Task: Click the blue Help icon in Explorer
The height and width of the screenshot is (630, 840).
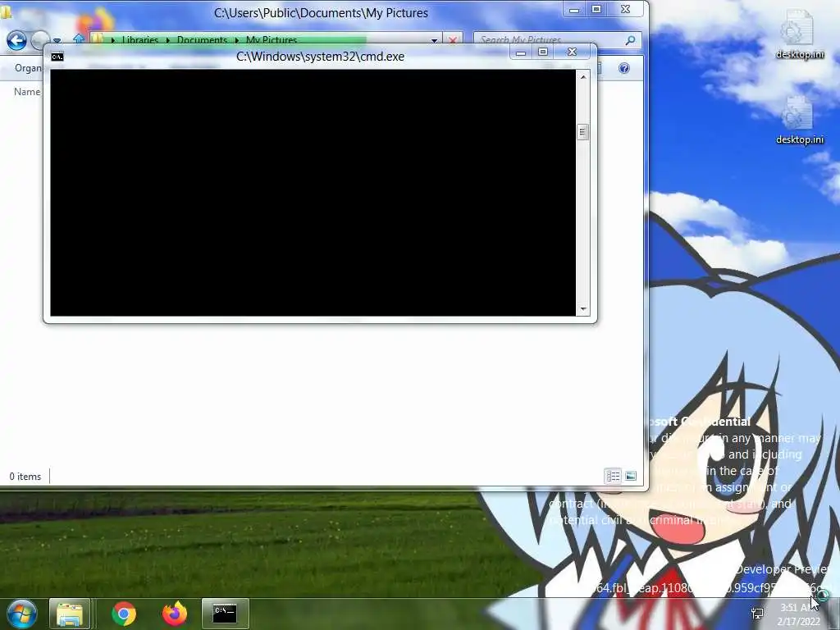Action: point(624,68)
